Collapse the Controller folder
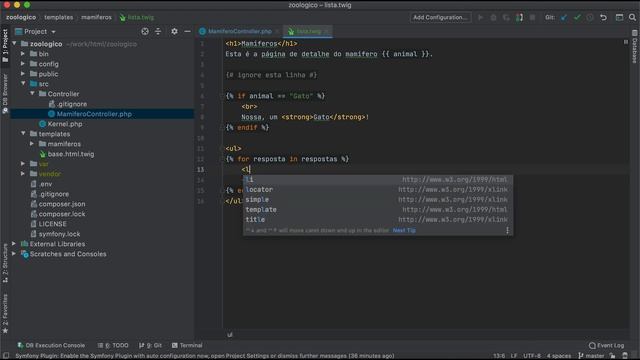 pos(32,93)
